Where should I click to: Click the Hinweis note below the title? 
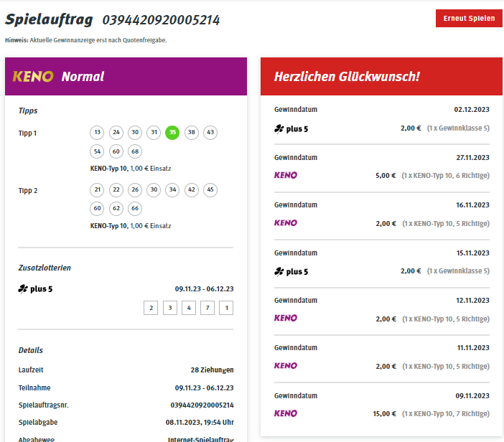click(x=86, y=40)
